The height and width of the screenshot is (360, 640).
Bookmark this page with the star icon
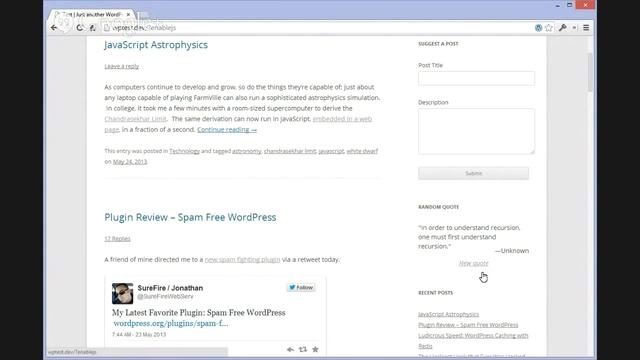point(549,28)
